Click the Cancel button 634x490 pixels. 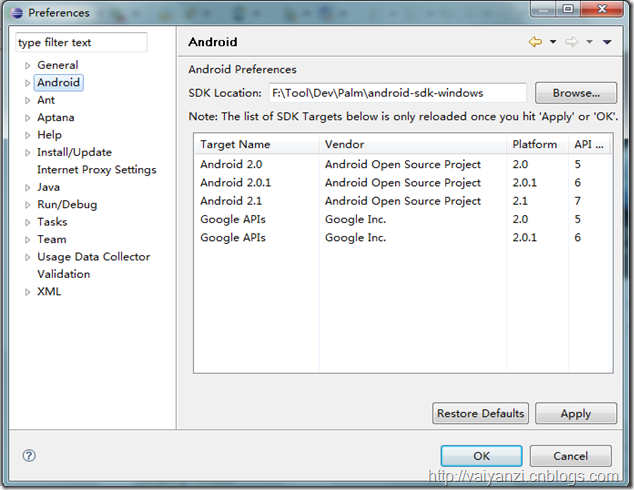[x=571, y=456]
